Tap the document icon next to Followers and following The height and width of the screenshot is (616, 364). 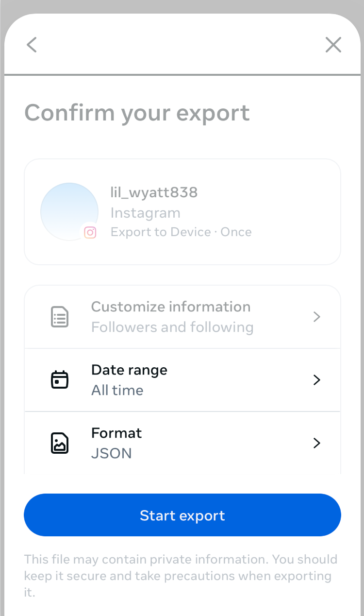(x=59, y=316)
